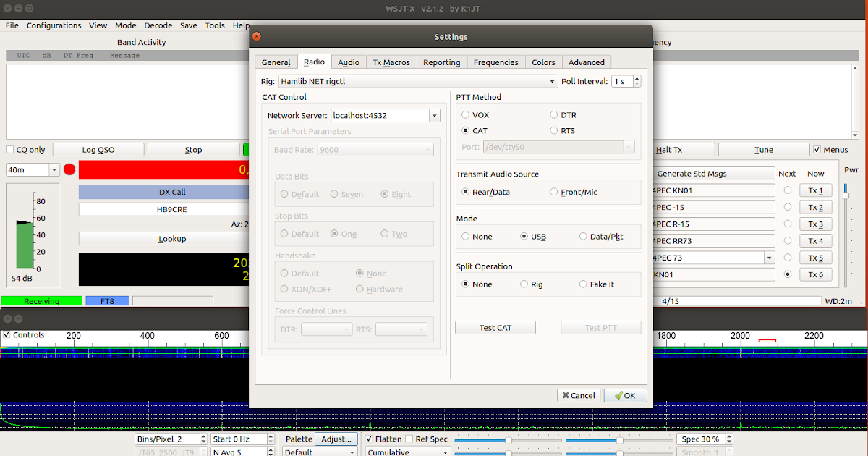Choose Fake It split operation
This screenshot has height=456, width=868.
click(x=582, y=284)
